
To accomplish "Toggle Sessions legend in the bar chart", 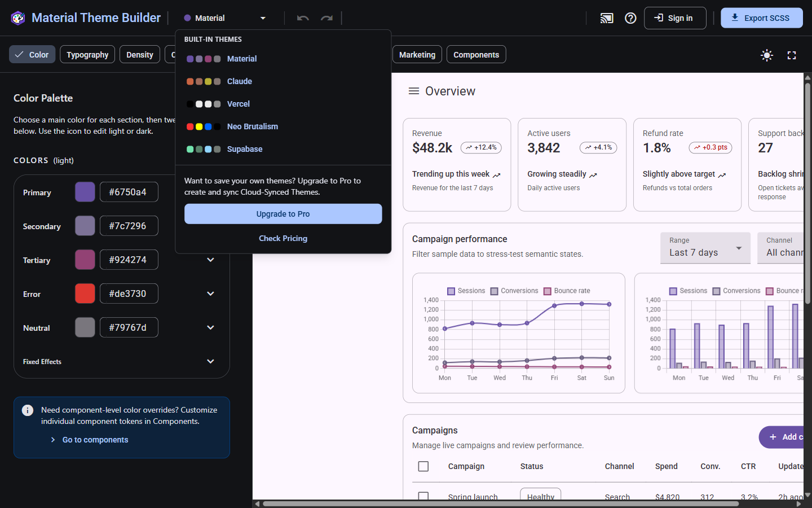I will [x=688, y=291].
